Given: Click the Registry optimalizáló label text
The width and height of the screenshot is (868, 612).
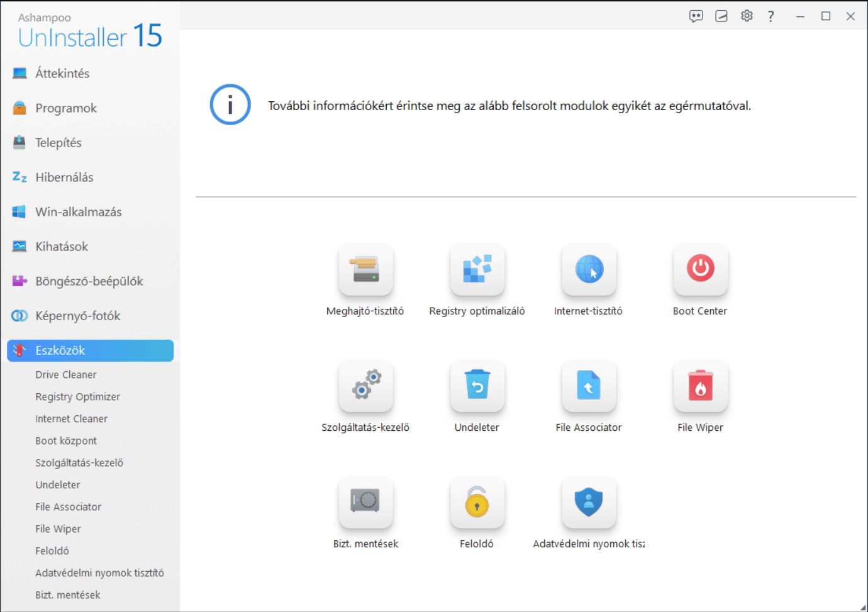Looking at the screenshot, I should 477,311.
